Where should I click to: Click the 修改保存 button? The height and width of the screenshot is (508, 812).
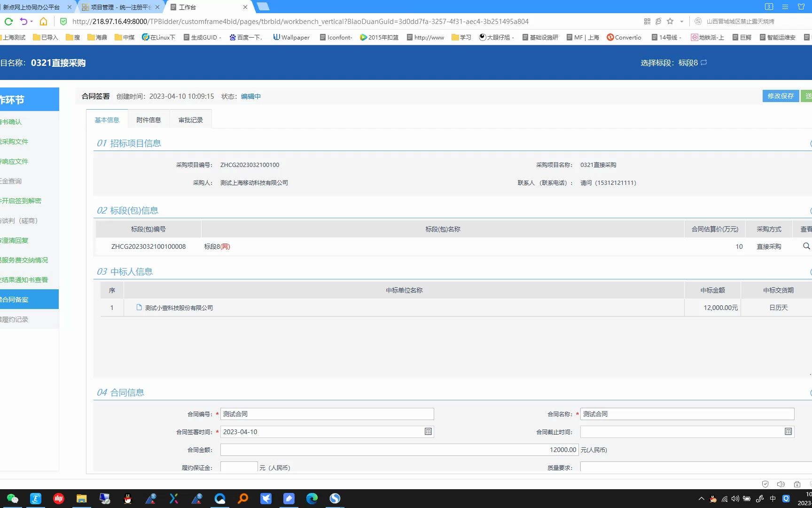click(781, 96)
